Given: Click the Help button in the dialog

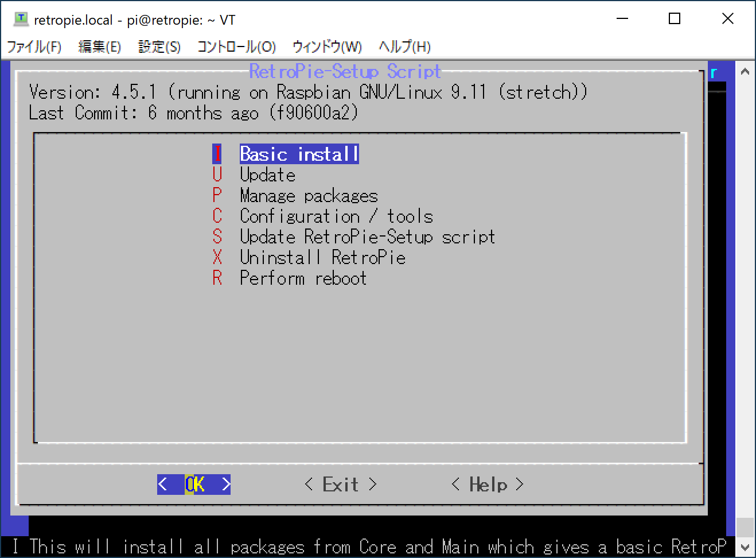Looking at the screenshot, I should [486, 484].
